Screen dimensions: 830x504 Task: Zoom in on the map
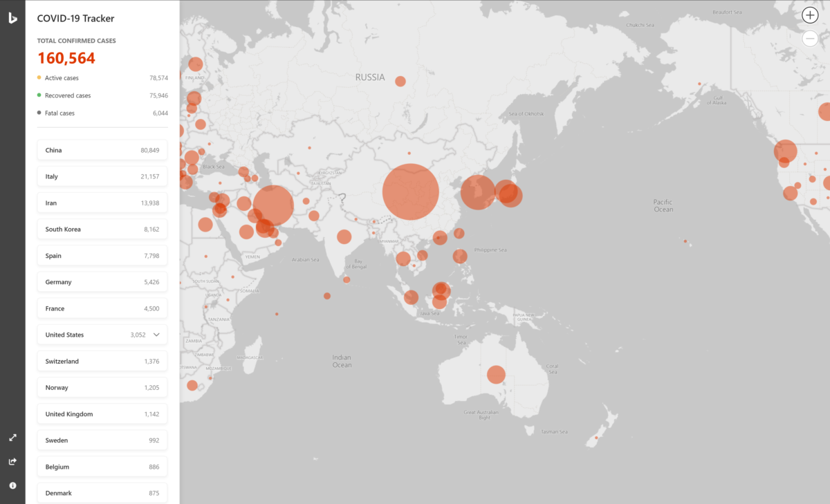810,15
